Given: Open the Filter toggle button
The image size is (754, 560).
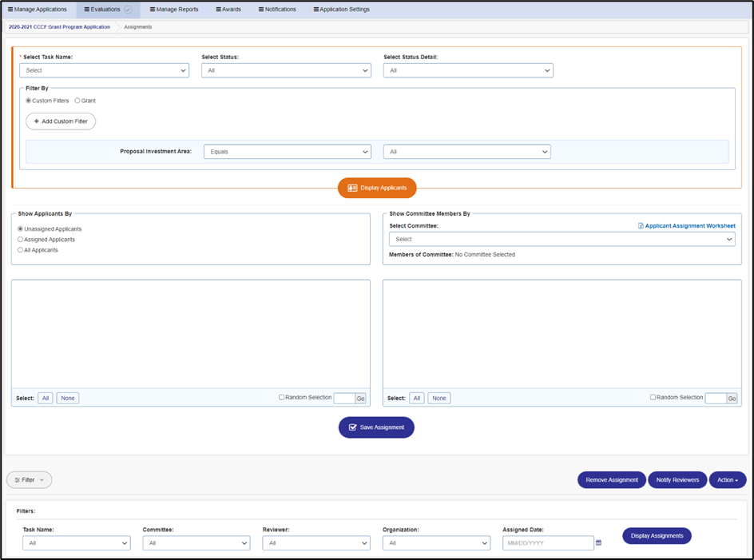Looking at the screenshot, I should click(x=30, y=479).
